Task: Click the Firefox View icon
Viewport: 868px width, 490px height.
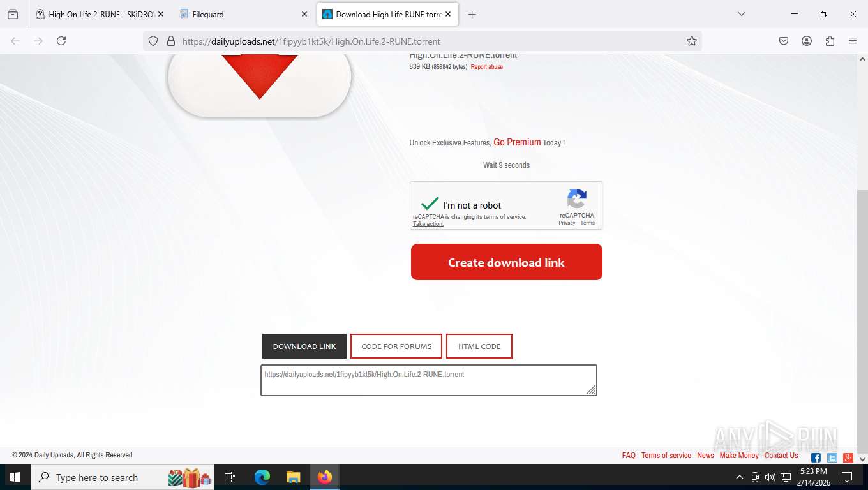Action: click(x=13, y=14)
